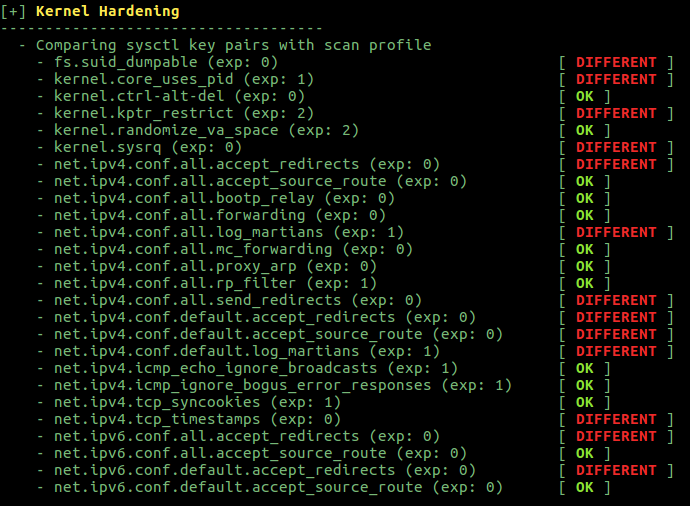Screen dimensions: 690x506
Task: Click the Comparing sysctl key pairs line
Action: (234, 45)
